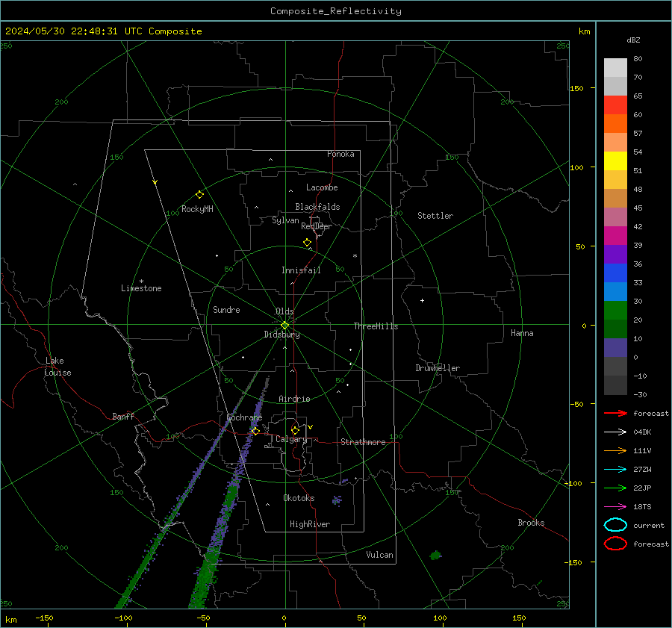Click the yellow radar marker at Didsbury
This screenshot has width=672, height=628.
point(284,326)
